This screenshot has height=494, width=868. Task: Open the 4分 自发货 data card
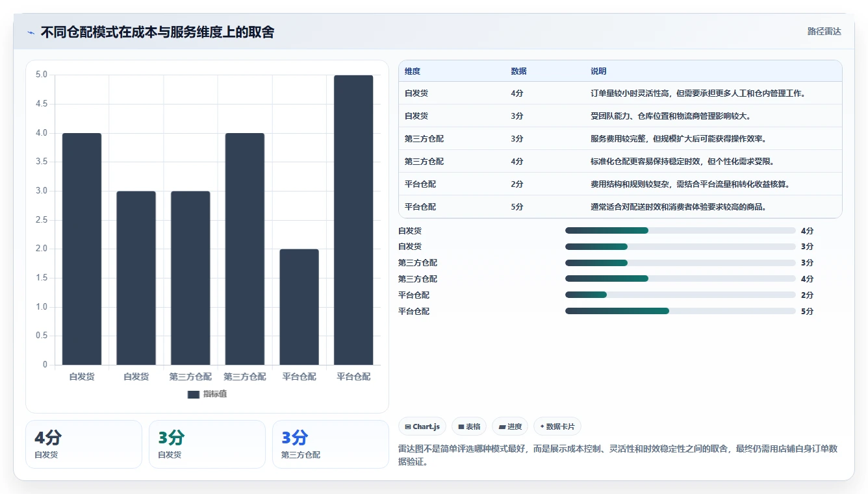(x=84, y=444)
